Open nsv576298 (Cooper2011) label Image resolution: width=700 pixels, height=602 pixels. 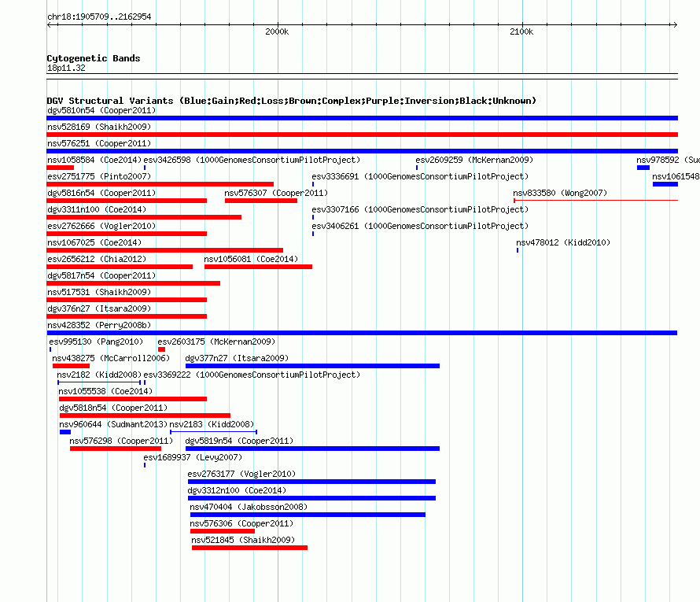[121, 441]
